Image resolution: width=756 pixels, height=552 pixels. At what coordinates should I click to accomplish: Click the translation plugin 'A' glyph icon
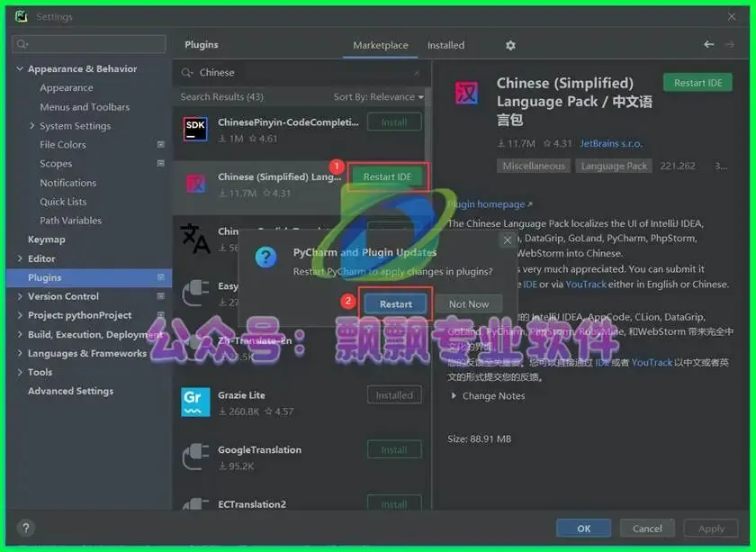coord(194,238)
